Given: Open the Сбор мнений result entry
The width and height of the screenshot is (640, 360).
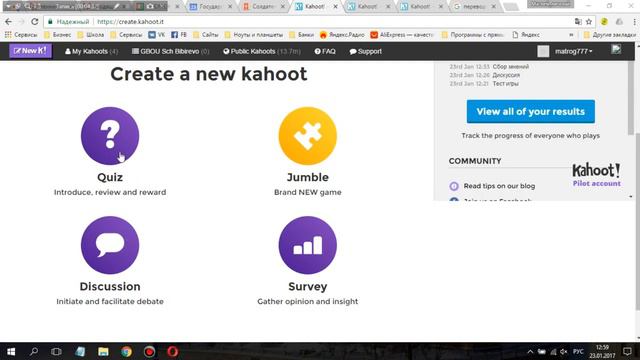Looking at the screenshot, I should (x=511, y=67).
